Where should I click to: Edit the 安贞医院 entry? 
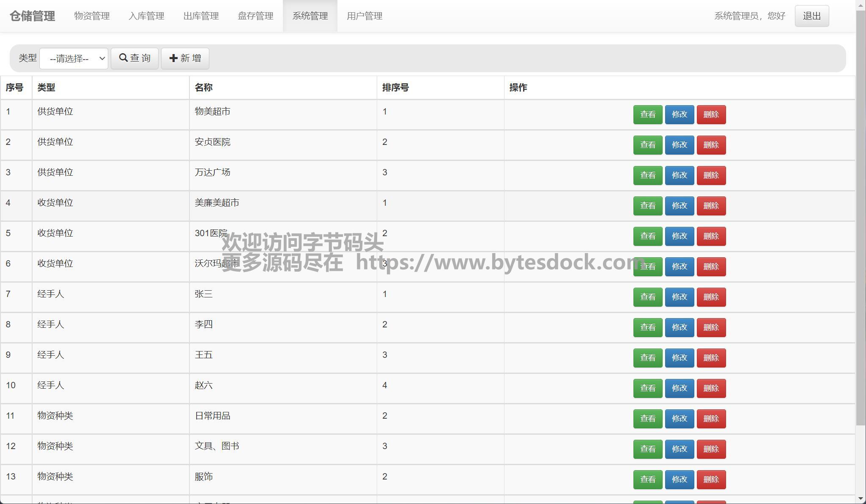(x=679, y=145)
